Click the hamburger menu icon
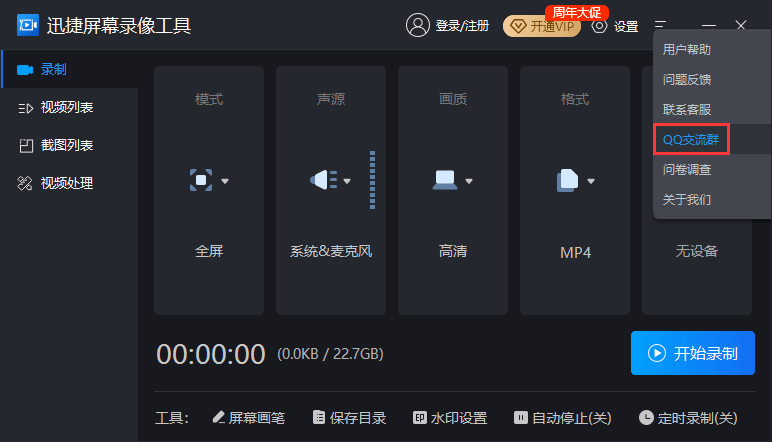Screen dimensions: 772x442 [661, 26]
